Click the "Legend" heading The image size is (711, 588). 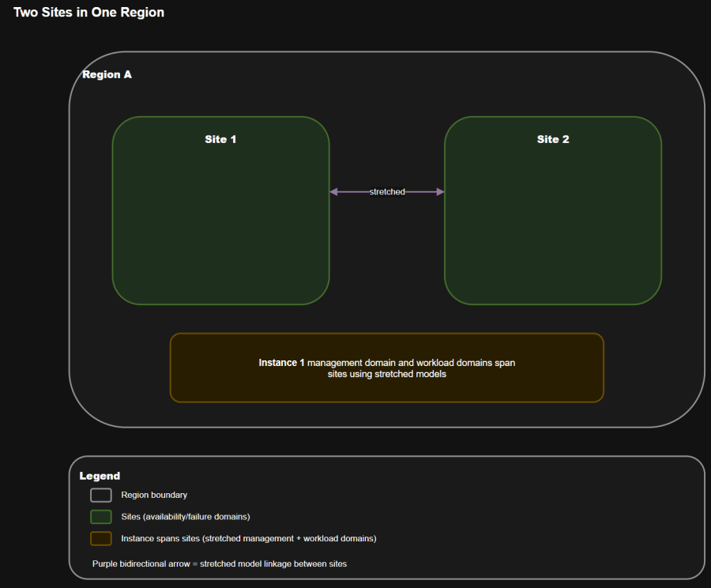tap(100, 476)
